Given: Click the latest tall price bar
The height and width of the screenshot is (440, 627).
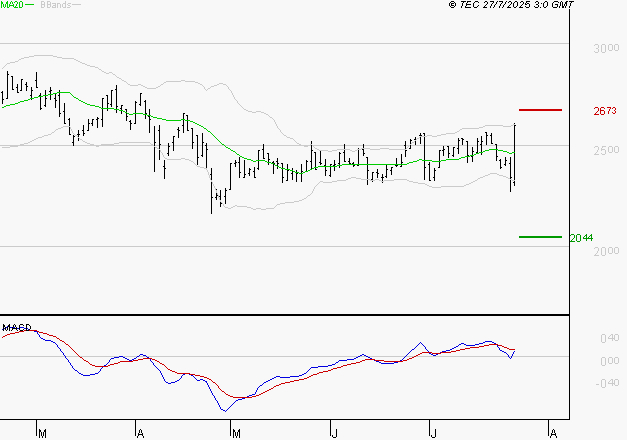Looking at the screenshot, I should point(515,155).
